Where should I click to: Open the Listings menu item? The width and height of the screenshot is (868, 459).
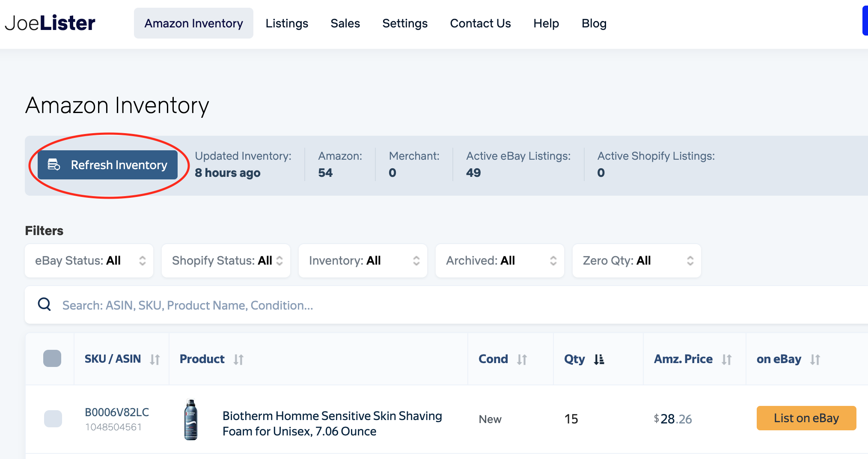tap(287, 23)
